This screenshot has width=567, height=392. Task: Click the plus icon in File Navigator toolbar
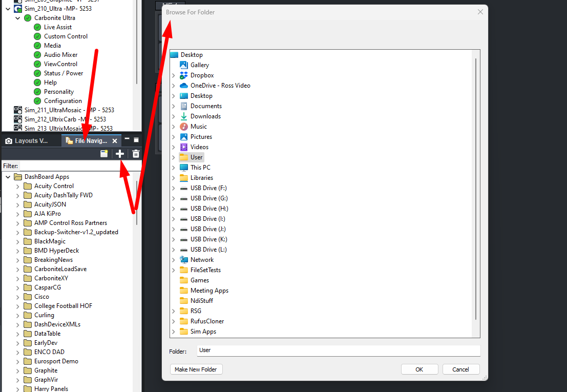coord(120,154)
